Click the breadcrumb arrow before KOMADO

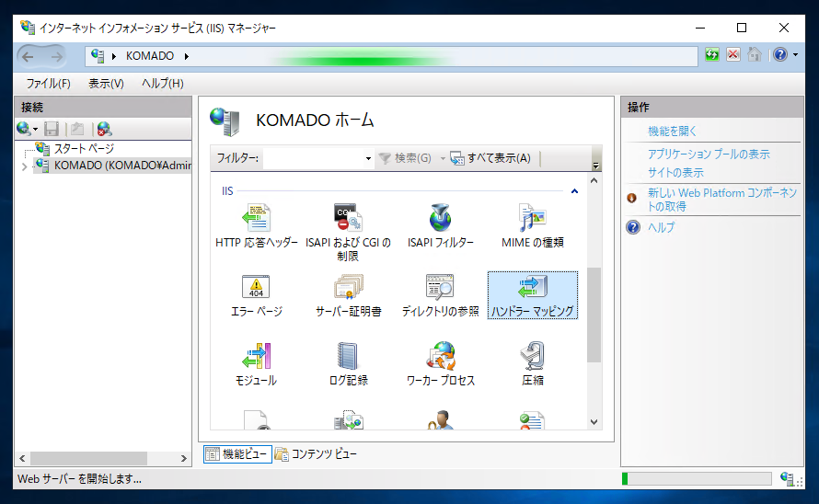(x=114, y=56)
